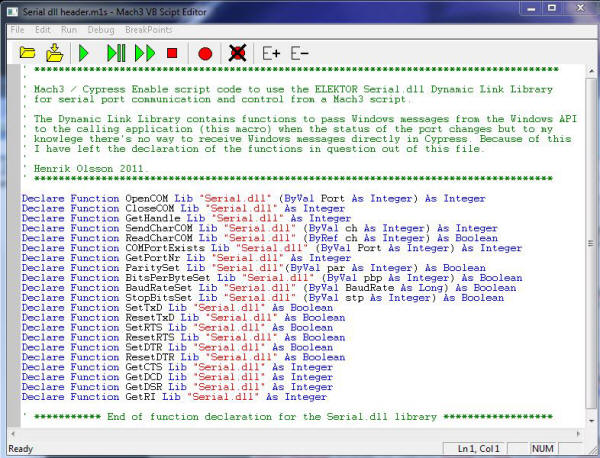The height and width of the screenshot is (458, 600).
Task: Click the vertical scrollbar thumb
Action: click(x=591, y=243)
